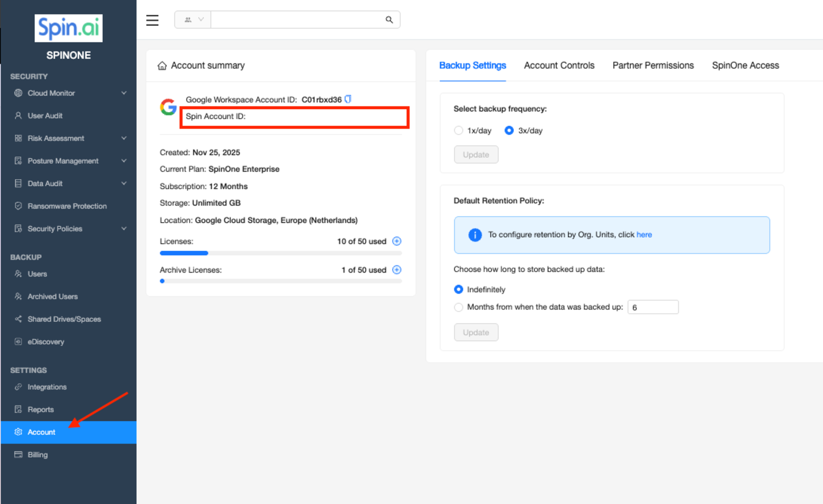Click Update under Default Retention Policy
The height and width of the screenshot is (504, 823).
coord(476,332)
